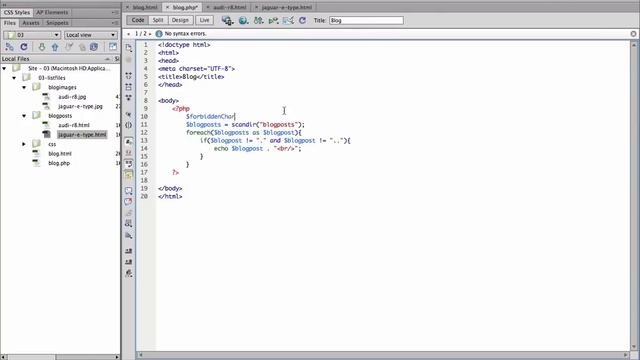Click the Format Source Code icon
The image size is (640, 360).
[129, 273]
